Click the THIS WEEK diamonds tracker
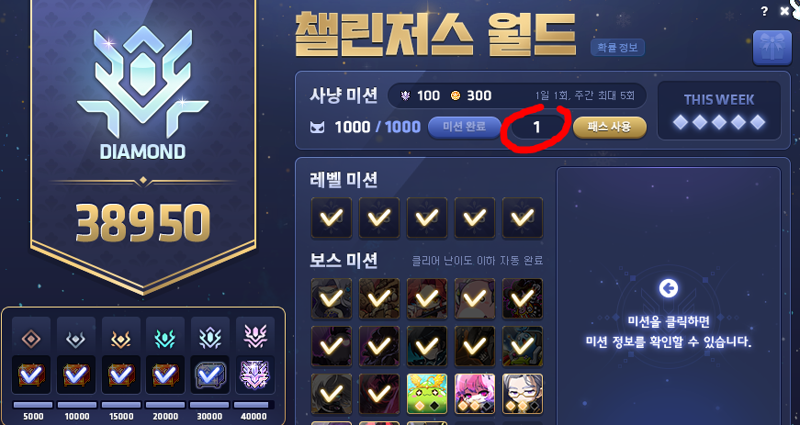Screen dimensions: 800x425 (x=719, y=111)
